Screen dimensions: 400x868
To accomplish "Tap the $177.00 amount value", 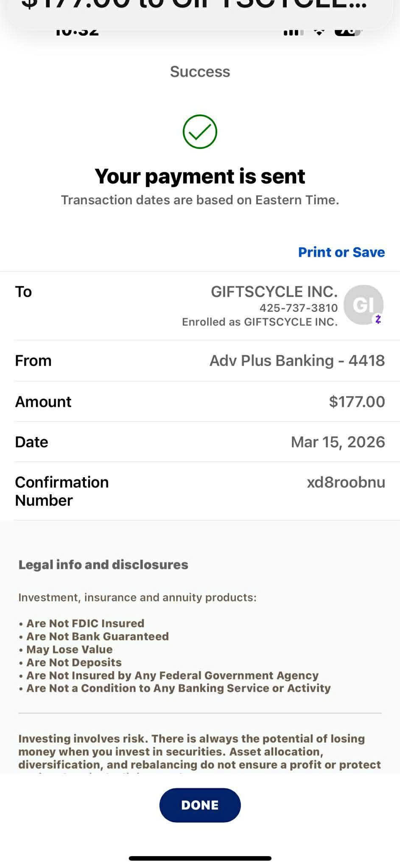I will tap(357, 402).
